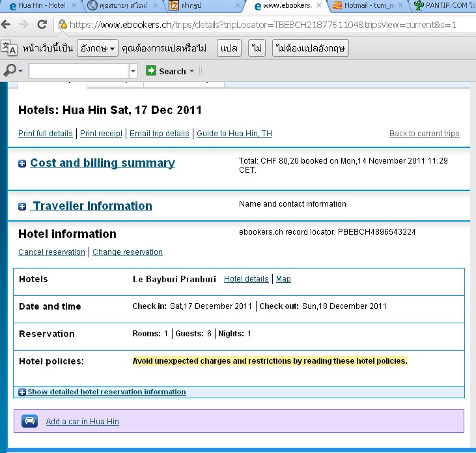The height and width of the screenshot is (453, 476).
Task: Click the translate icon in translation bar
Action: coord(9,48)
